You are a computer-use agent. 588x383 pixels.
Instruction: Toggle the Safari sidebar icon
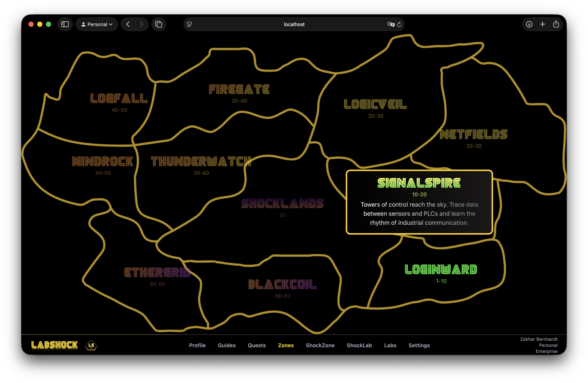65,24
